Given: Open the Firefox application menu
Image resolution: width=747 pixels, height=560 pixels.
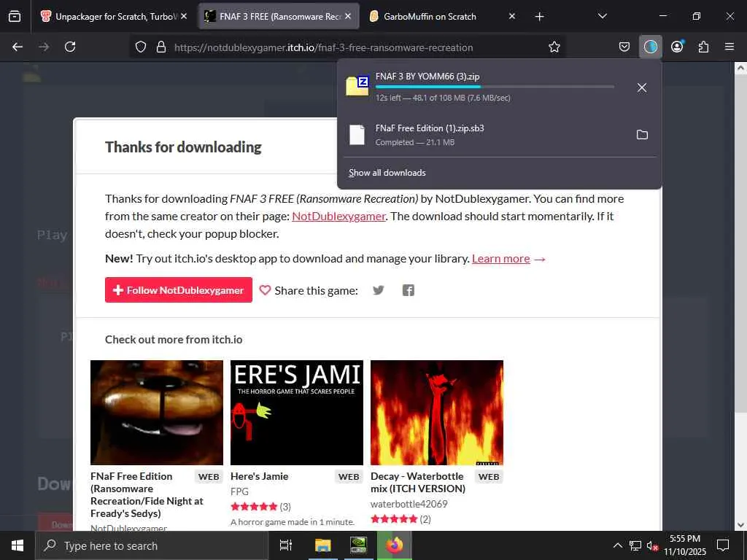Looking at the screenshot, I should tap(729, 47).
